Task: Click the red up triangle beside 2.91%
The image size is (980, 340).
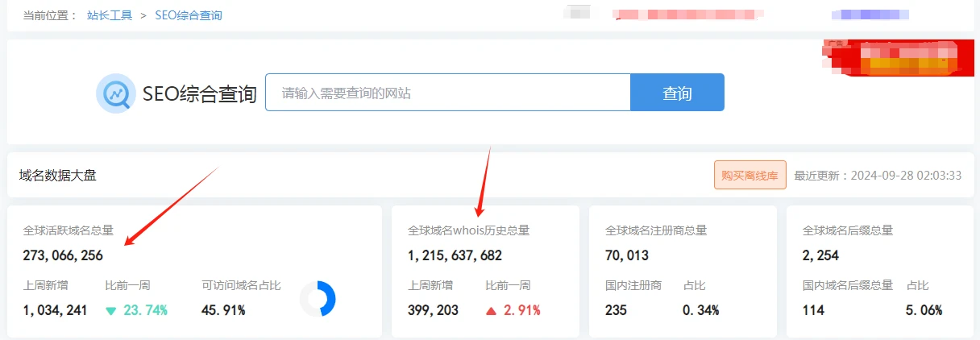Action: 491,311
